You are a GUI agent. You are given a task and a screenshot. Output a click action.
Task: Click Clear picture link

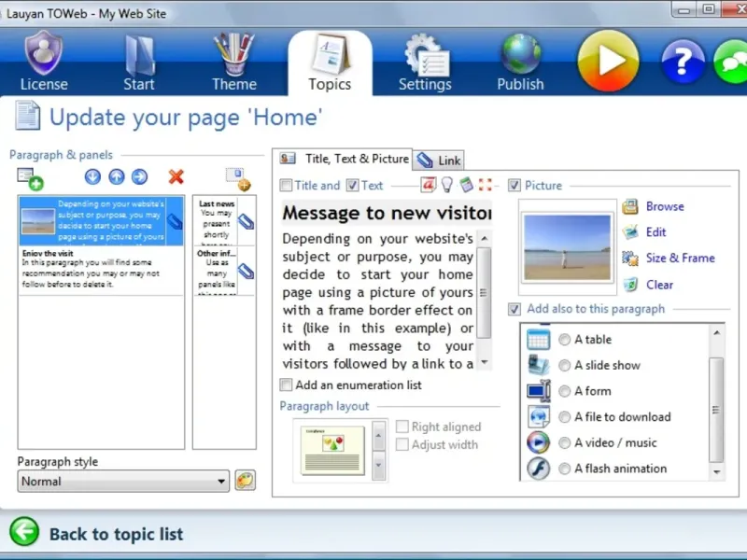tap(660, 285)
